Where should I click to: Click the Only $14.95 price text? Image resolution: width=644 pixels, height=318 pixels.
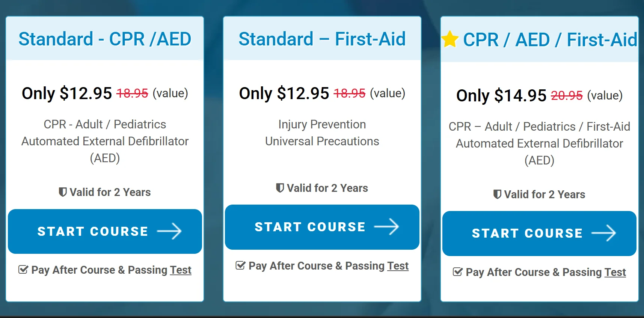point(501,95)
